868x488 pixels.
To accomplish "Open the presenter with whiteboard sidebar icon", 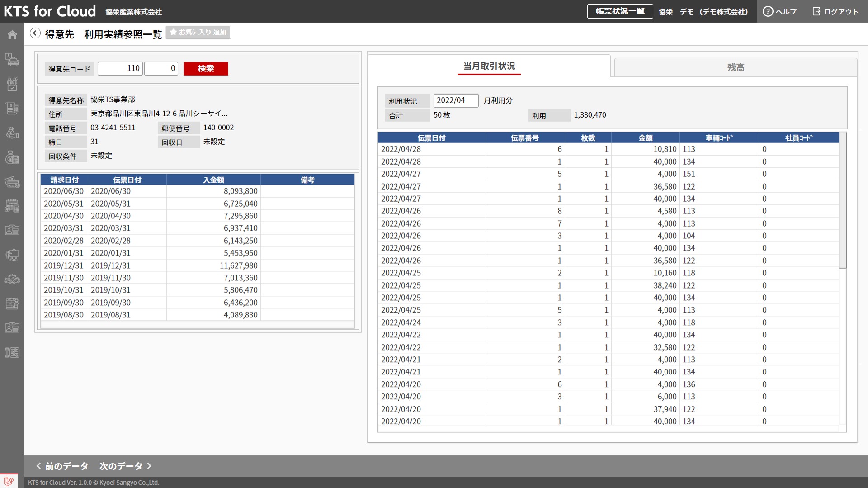I will click(12, 255).
